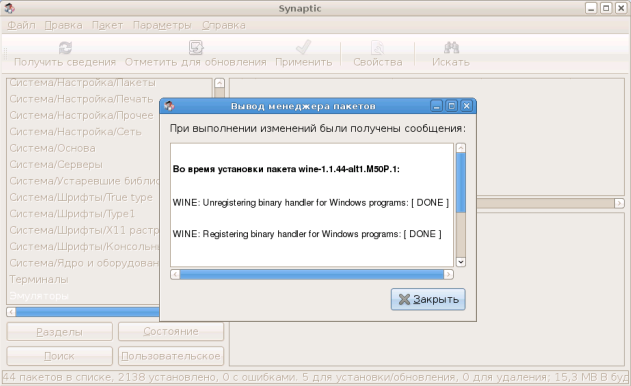Click the bold wine-1.1.44-alt1.M50P.1 message line
The image size is (631, 386).
[x=286, y=169]
